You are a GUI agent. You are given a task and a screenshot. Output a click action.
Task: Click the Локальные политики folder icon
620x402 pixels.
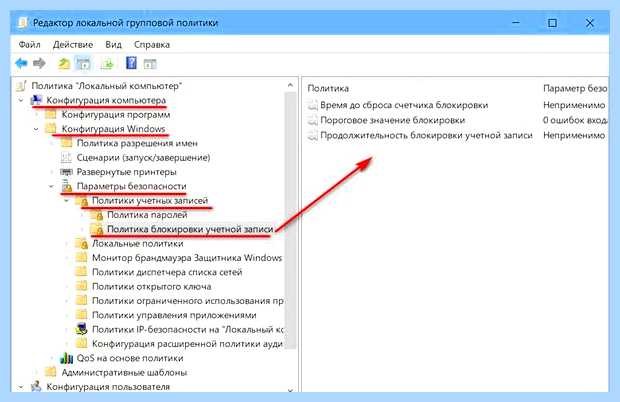tap(81, 243)
